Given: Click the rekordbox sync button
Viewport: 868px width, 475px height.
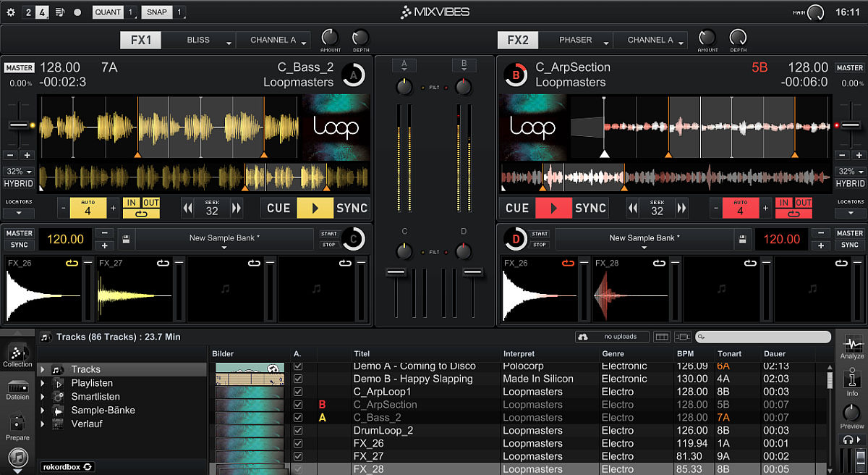Looking at the screenshot, I should [x=67, y=467].
